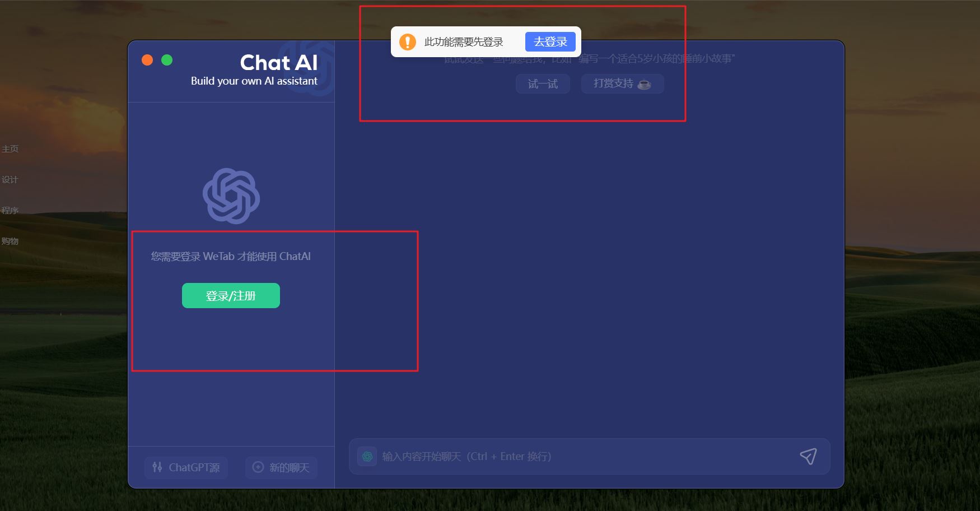Click the orange warning icon in the toast

click(408, 42)
